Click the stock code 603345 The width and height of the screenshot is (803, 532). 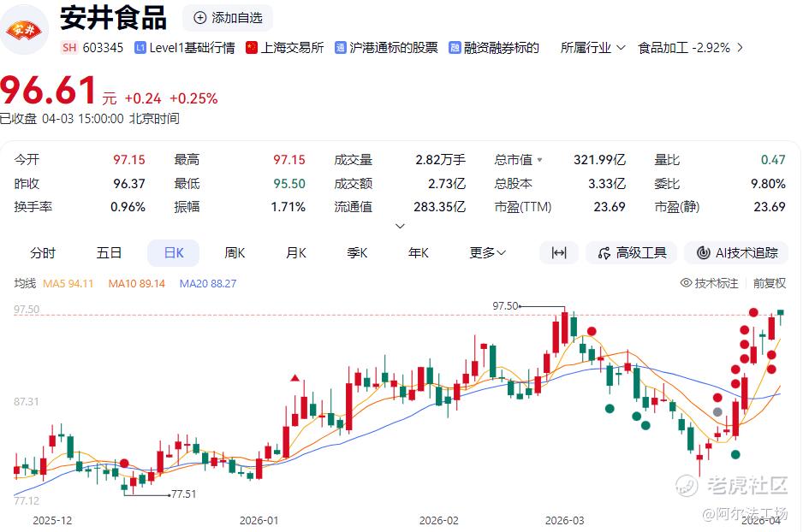103,48
